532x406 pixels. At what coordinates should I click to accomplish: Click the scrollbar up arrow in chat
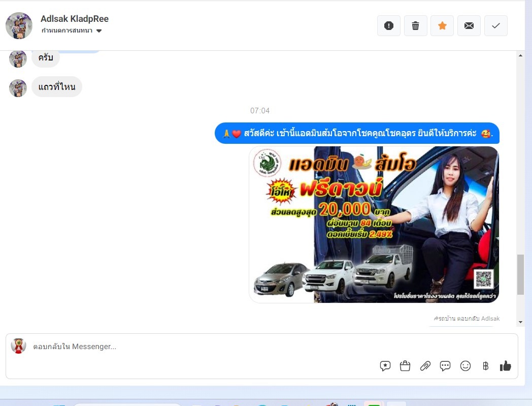tap(520, 55)
